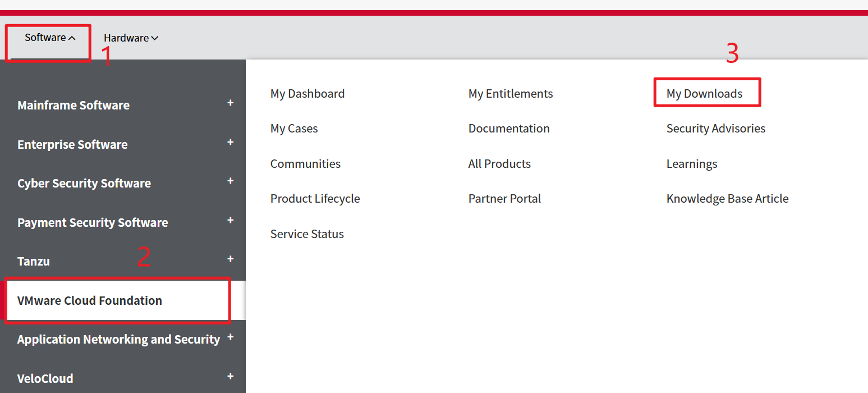Expand Payment Security Software plus icon
The width and height of the screenshot is (868, 393).
(x=230, y=221)
